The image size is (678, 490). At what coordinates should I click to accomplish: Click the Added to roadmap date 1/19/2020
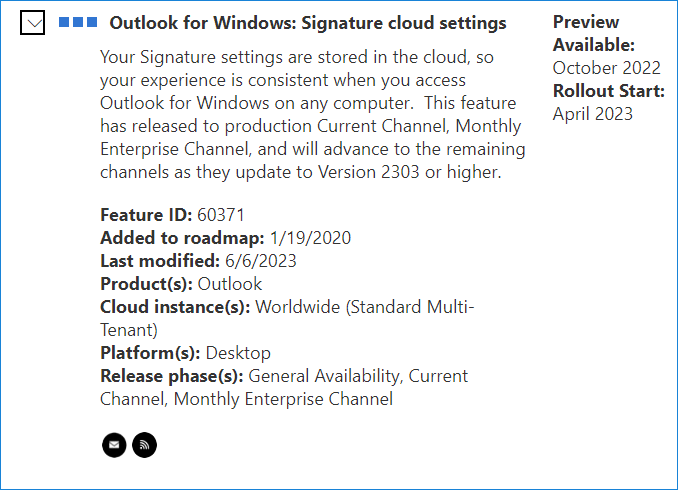(310, 238)
